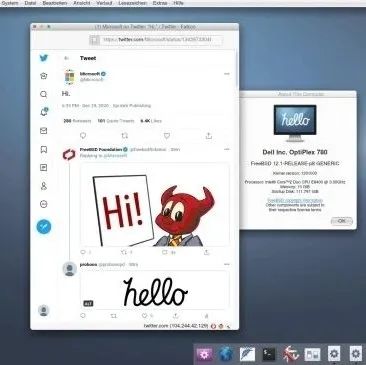Image resolution: width=366 pixels, height=365 pixels.
Task: Reply to probono's hello tweet
Action: 83,315
